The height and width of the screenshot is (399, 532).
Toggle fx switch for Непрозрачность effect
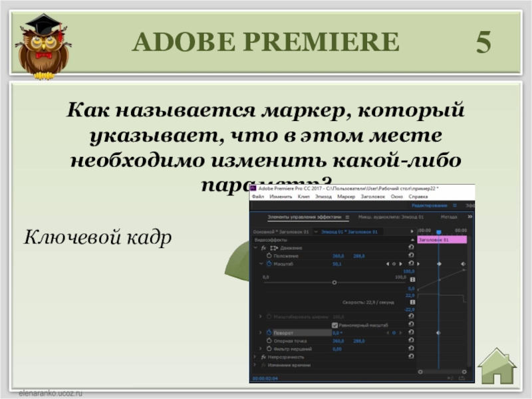click(x=263, y=357)
